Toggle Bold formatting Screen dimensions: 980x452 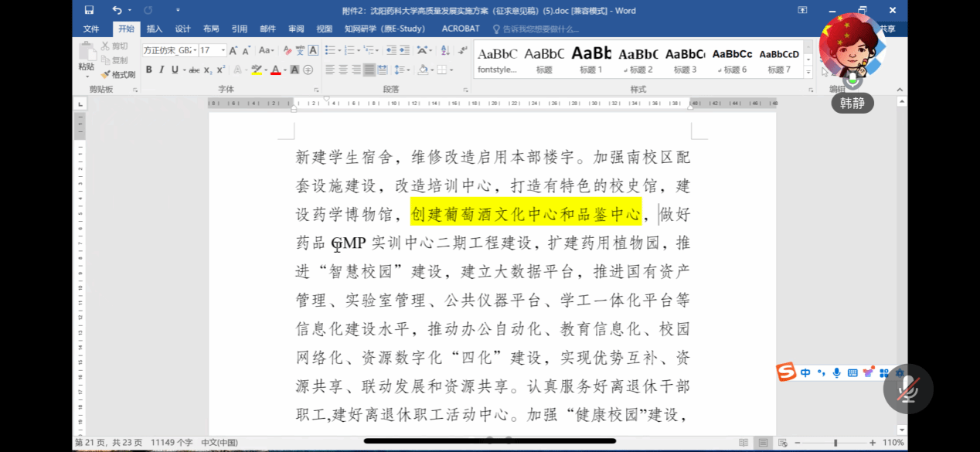coord(148,70)
